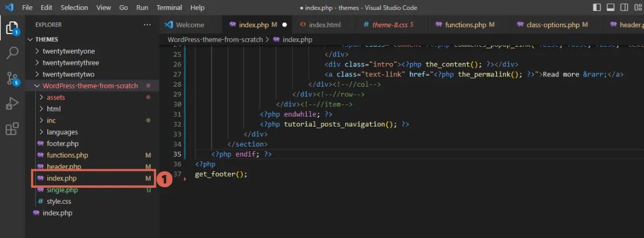Open single.php in the explorer
644x238 pixels.
62,190
